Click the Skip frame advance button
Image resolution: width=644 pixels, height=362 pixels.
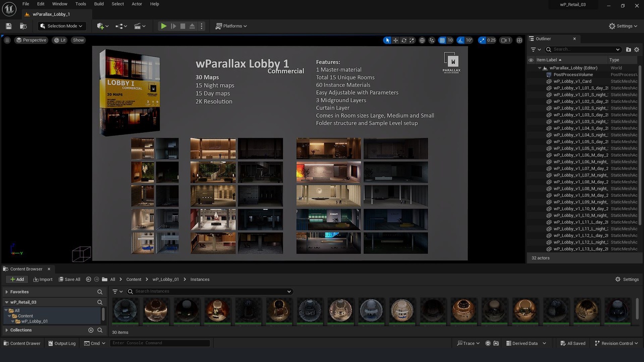(173, 26)
